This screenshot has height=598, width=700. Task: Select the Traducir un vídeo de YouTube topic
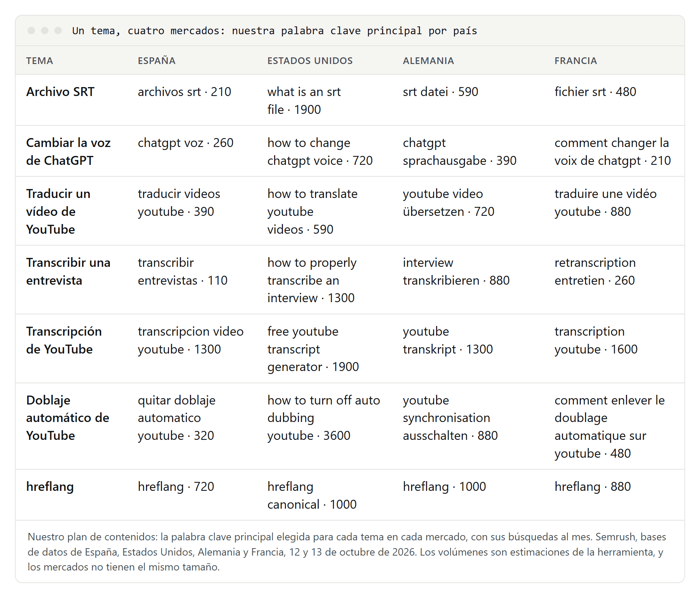tap(58, 211)
